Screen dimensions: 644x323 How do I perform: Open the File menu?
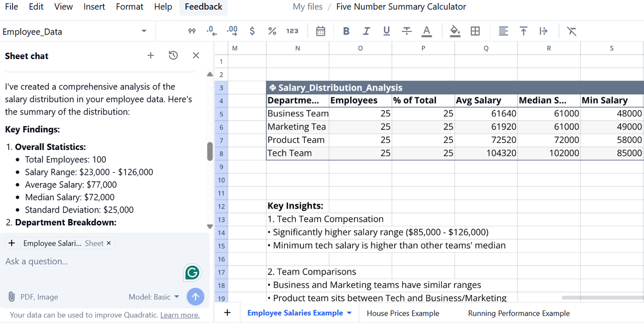point(11,7)
